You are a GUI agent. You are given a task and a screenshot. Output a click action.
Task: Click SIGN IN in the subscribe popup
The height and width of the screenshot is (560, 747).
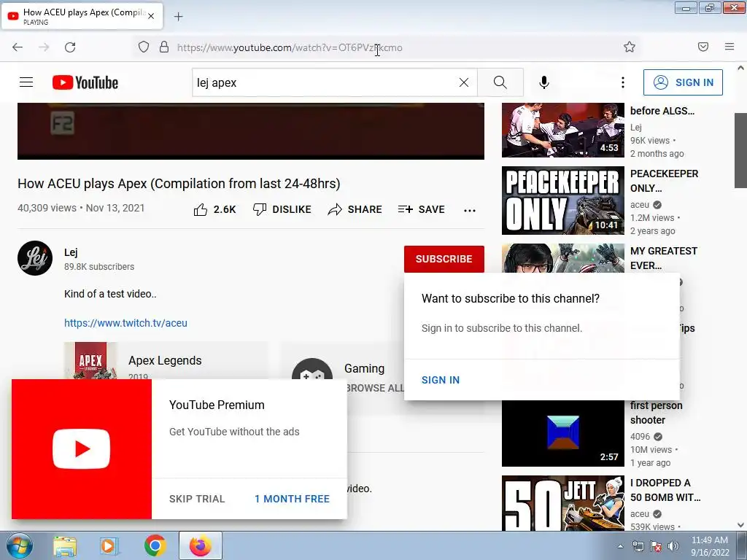coord(441,380)
